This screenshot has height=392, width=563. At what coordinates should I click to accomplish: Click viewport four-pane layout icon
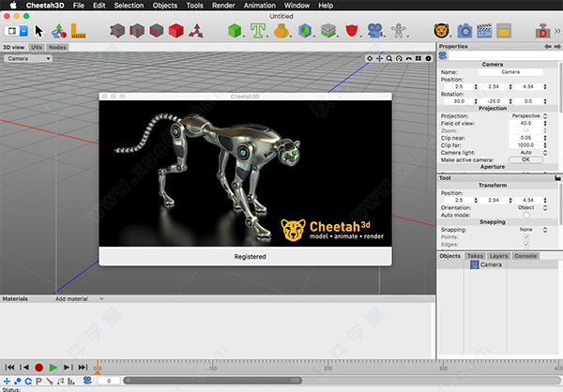coord(418,58)
